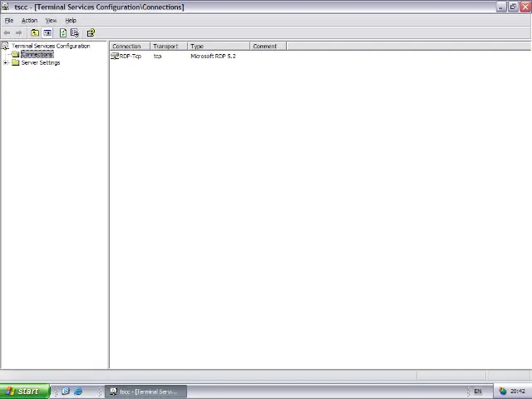Screen dimensions: 532x399
Task: Select the RDP-Tcp connection row
Action: coord(131,56)
